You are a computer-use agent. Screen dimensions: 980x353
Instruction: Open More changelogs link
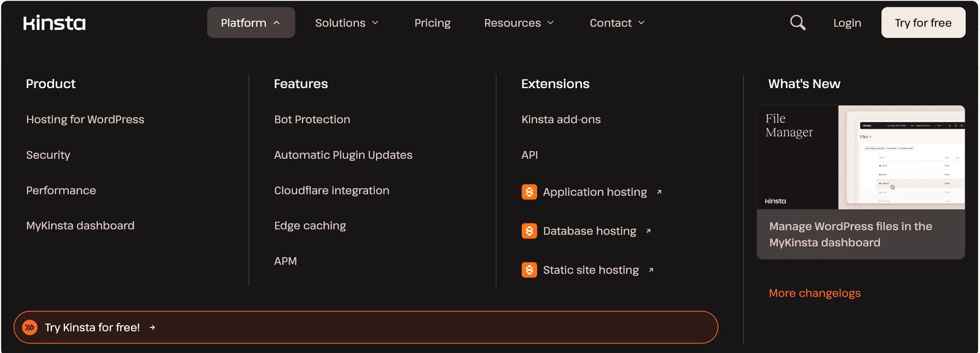[815, 293]
